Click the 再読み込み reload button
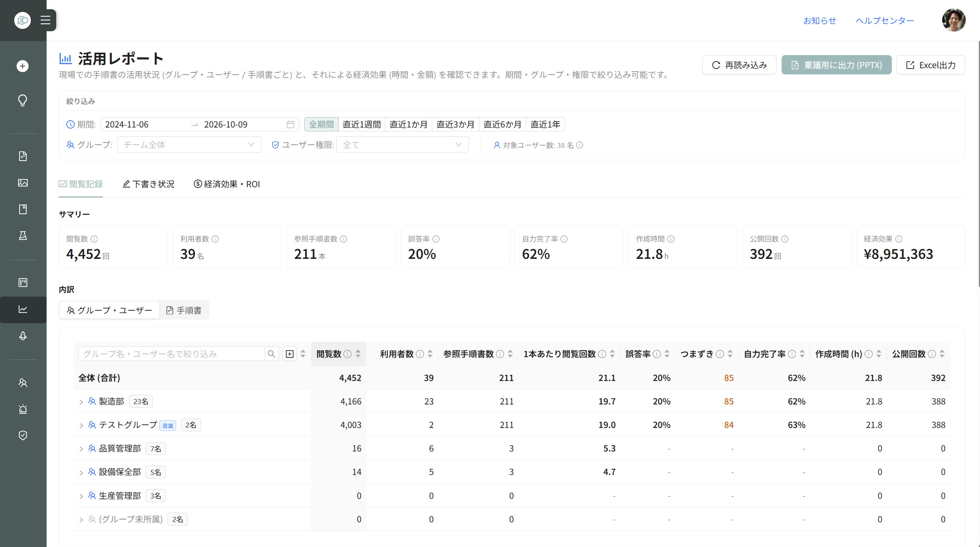This screenshot has width=980, height=547. (739, 65)
